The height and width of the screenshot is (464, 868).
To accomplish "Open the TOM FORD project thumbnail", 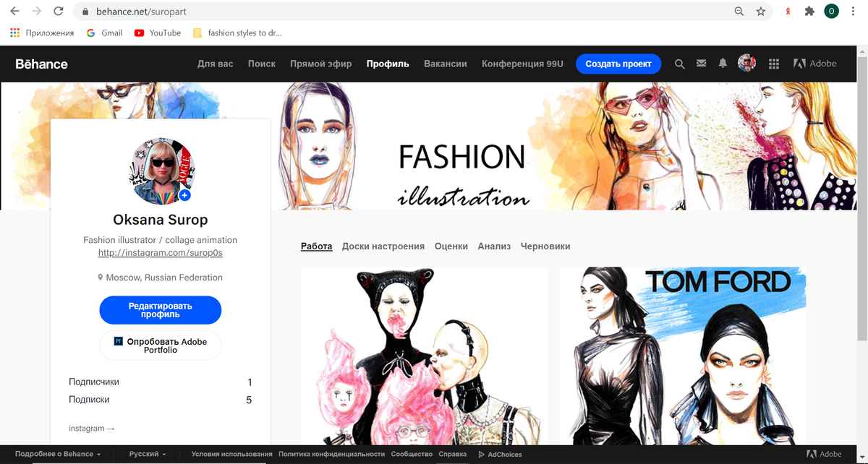I will [683, 356].
